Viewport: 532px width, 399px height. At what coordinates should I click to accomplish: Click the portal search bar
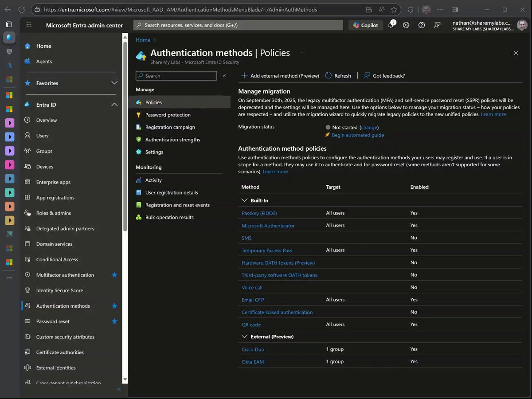(x=238, y=25)
